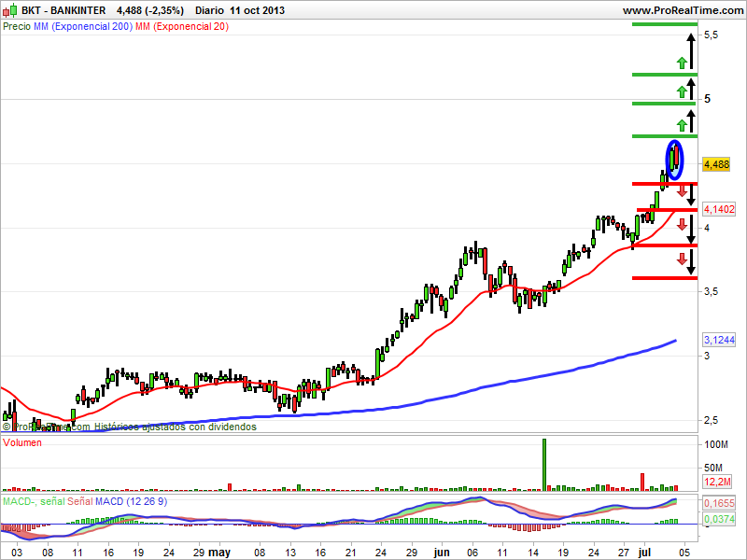Click the blue 3,1244 moving average value
The image size is (747, 560).
click(719, 340)
